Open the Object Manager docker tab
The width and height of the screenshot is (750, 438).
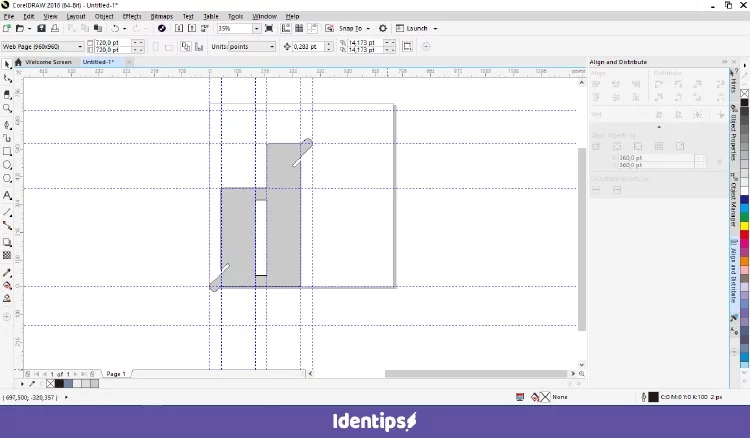pyautogui.click(x=733, y=200)
